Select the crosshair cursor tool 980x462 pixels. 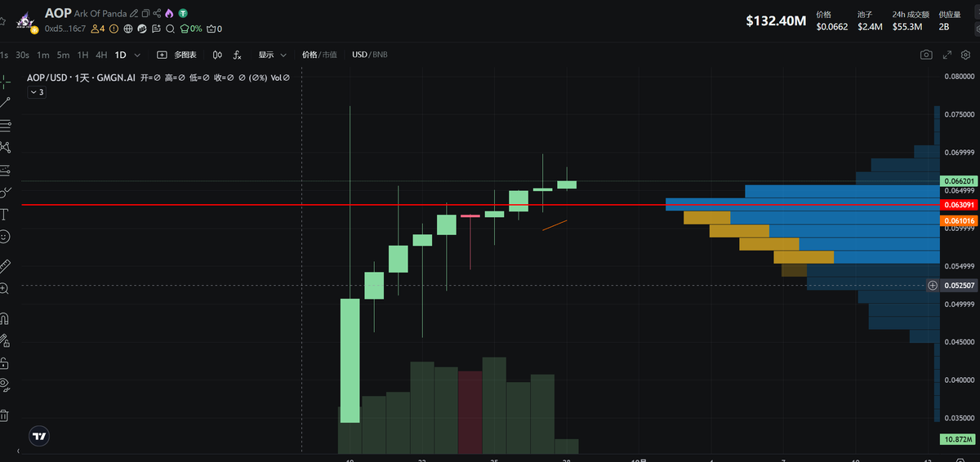click(5, 82)
